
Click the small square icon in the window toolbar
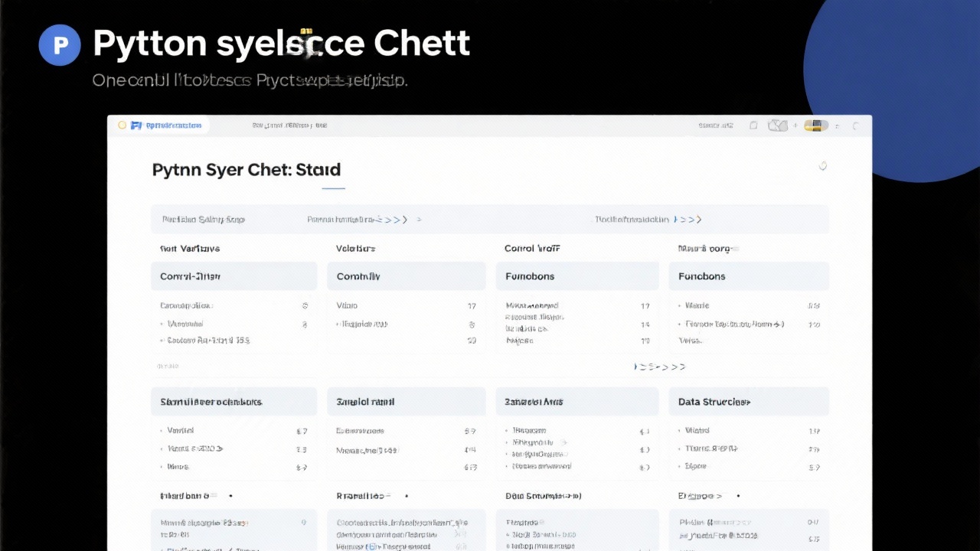[x=753, y=126]
